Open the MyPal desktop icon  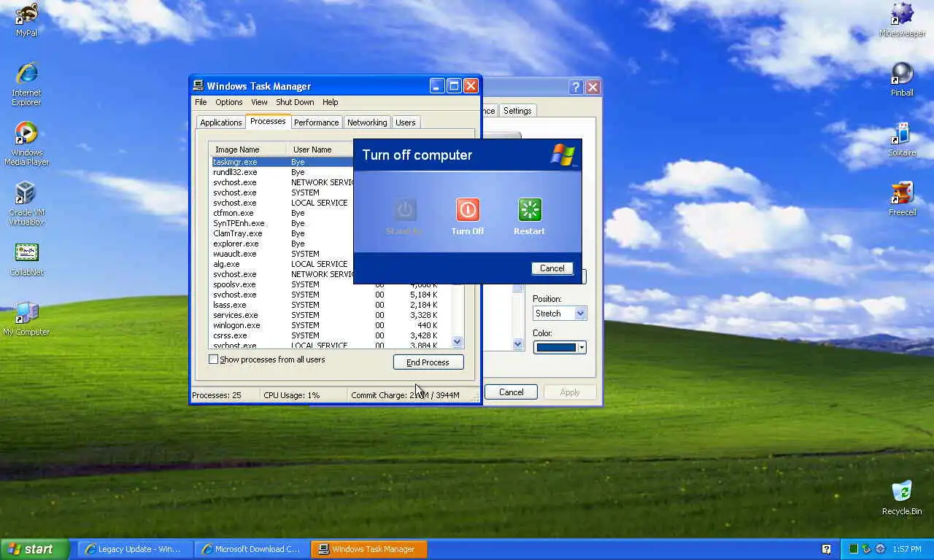click(28, 20)
